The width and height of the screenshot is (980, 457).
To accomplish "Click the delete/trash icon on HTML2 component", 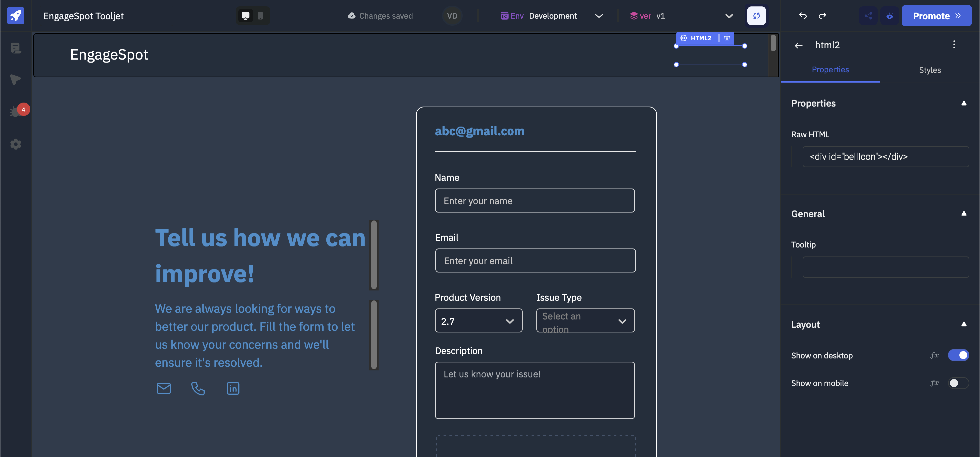I will (727, 38).
